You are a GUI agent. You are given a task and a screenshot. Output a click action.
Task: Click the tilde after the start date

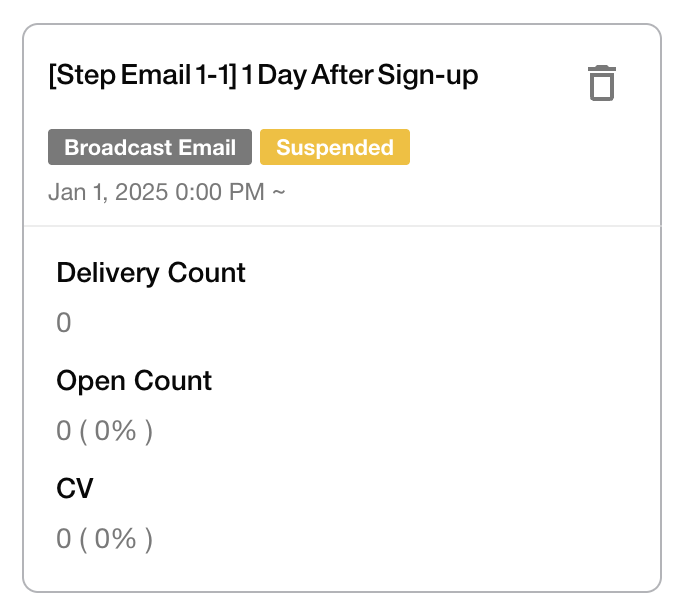(279, 192)
